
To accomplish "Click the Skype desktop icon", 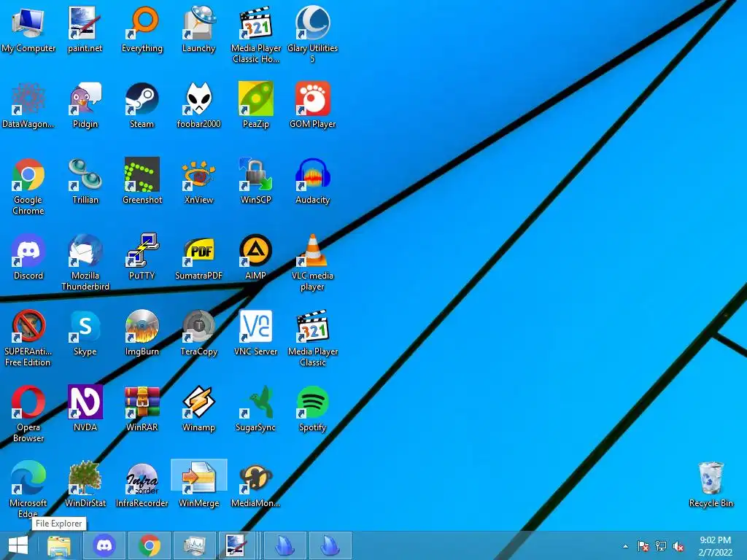I will [85, 332].
